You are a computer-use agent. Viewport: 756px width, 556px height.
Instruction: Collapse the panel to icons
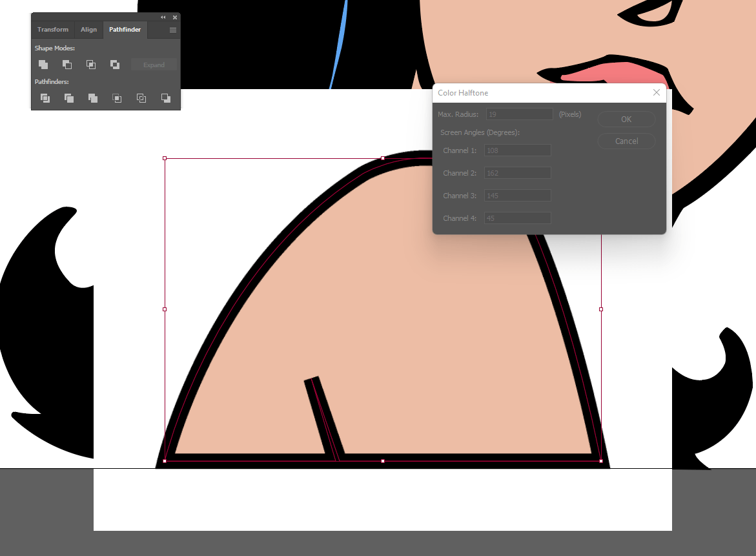tap(162, 17)
